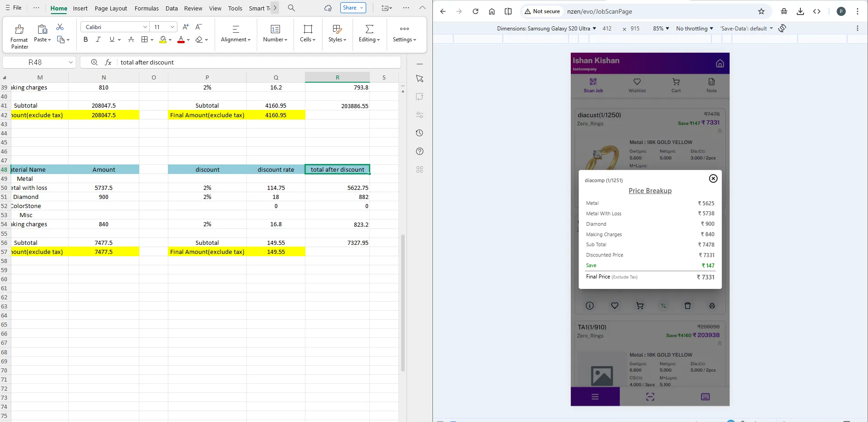Switch to the Formulas ribbon tab
The image size is (868, 422).
(x=147, y=8)
